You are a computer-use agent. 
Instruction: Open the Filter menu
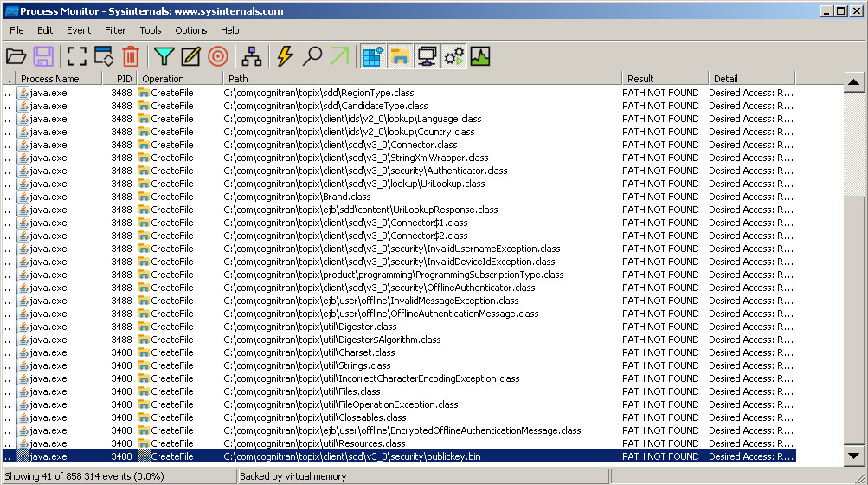(115, 30)
